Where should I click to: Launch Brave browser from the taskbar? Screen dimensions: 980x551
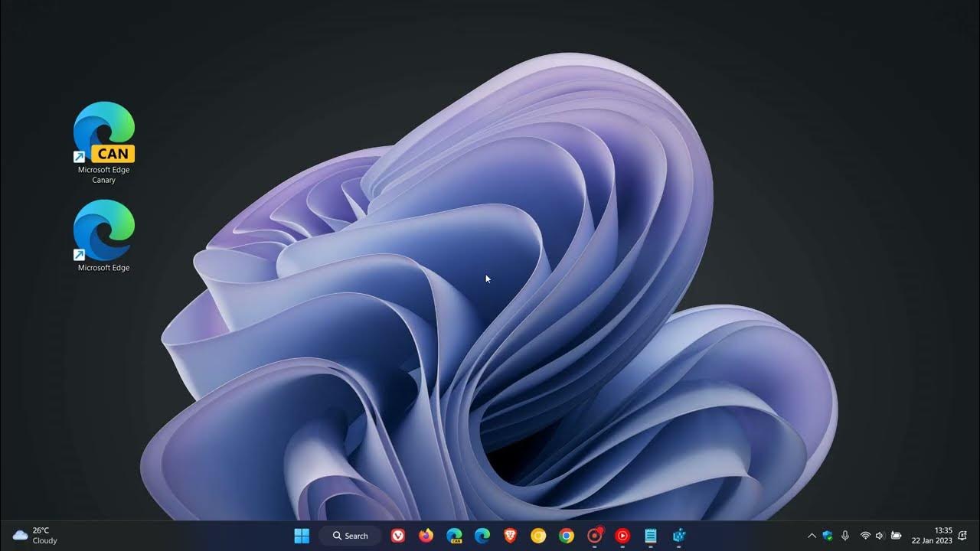click(x=510, y=536)
